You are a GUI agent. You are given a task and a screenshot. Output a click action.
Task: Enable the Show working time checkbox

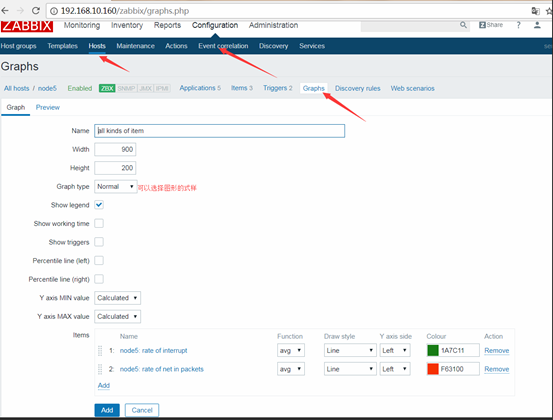pos(99,224)
